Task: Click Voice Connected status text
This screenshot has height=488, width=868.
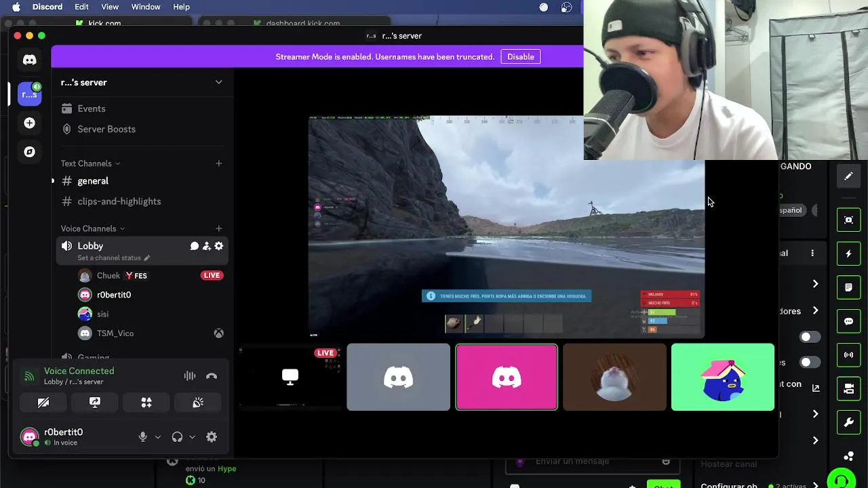Action: click(79, 371)
